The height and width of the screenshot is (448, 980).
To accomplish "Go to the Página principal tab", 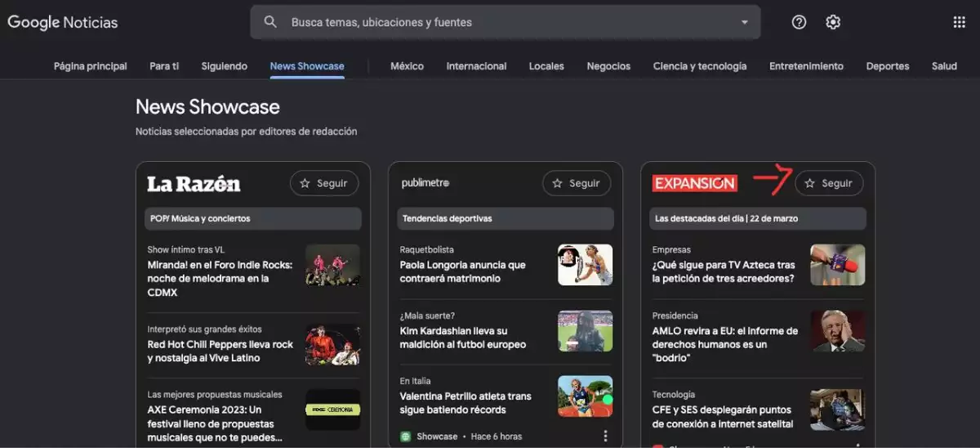I will [x=91, y=66].
